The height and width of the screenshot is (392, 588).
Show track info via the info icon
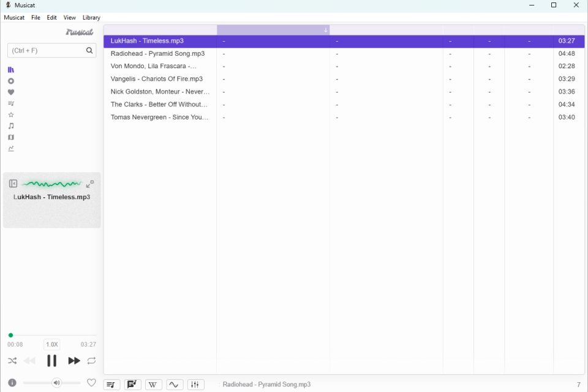coord(12,383)
